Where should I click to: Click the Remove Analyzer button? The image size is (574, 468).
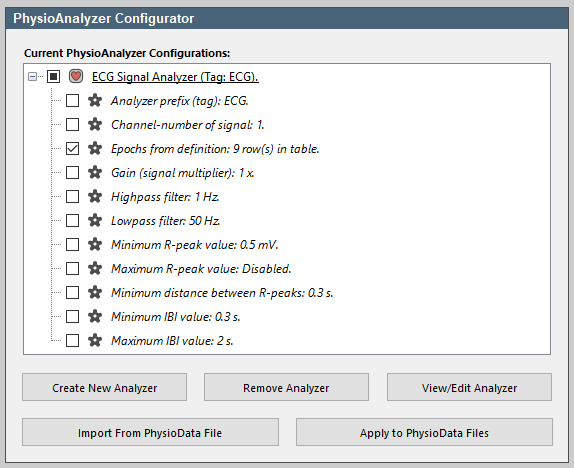(x=286, y=387)
